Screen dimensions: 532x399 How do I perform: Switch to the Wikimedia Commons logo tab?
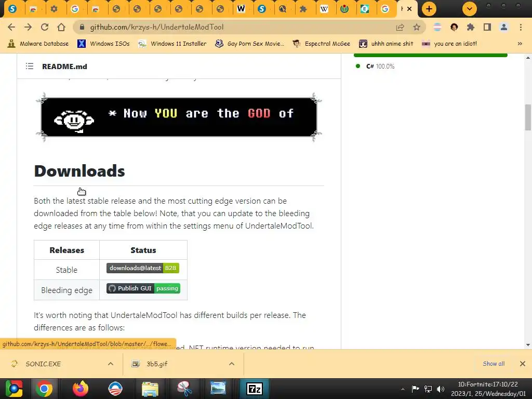[344, 9]
